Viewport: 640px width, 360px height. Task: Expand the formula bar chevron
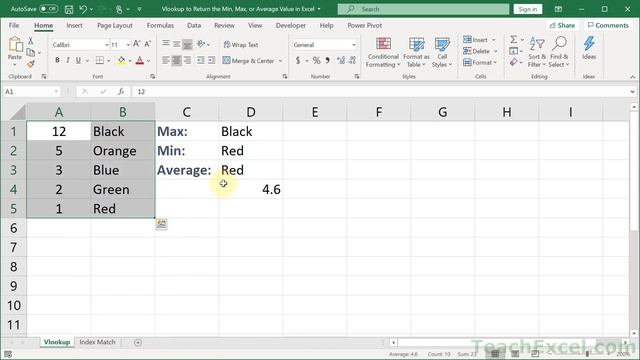tap(632, 91)
